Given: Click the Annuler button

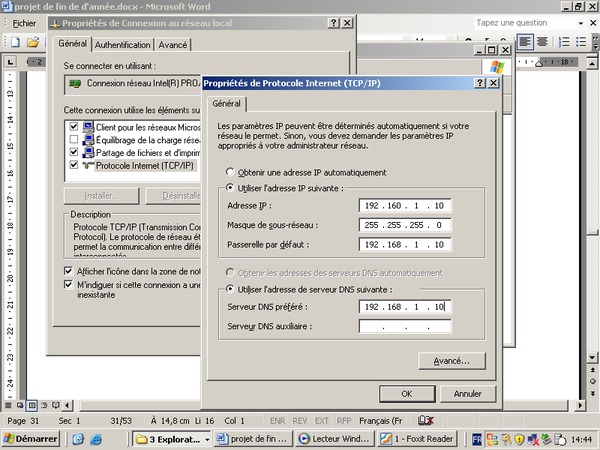Looking at the screenshot, I should (x=468, y=393).
